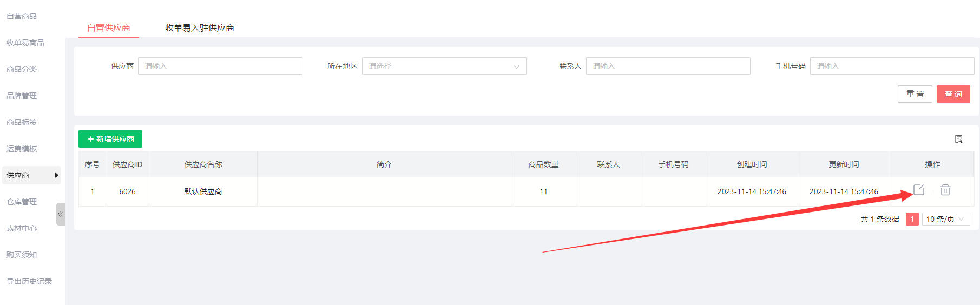Open 自营商品 in the sidebar
The image size is (980, 305).
coord(22,16)
